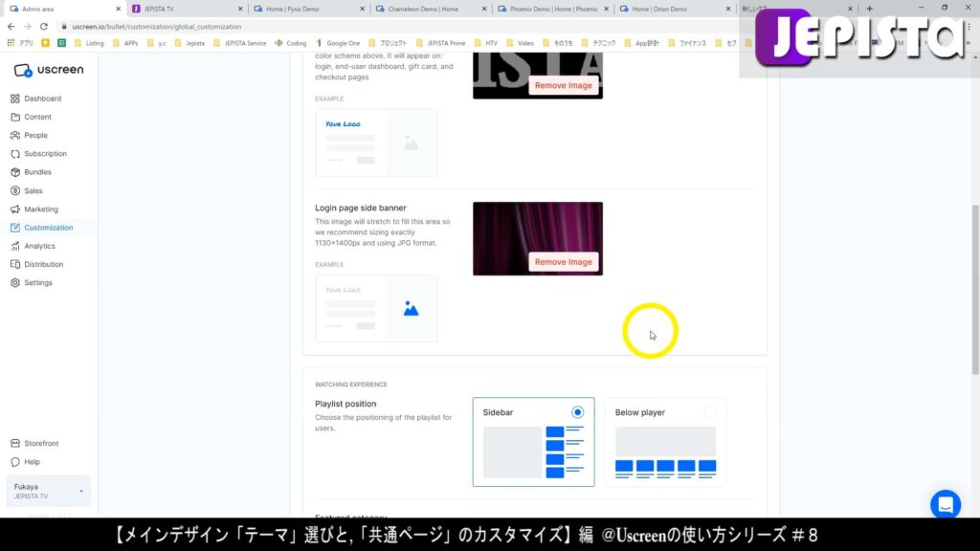Open Dashboard in the sidebar
The height and width of the screenshot is (551, 980).
[x=42, y=99]
